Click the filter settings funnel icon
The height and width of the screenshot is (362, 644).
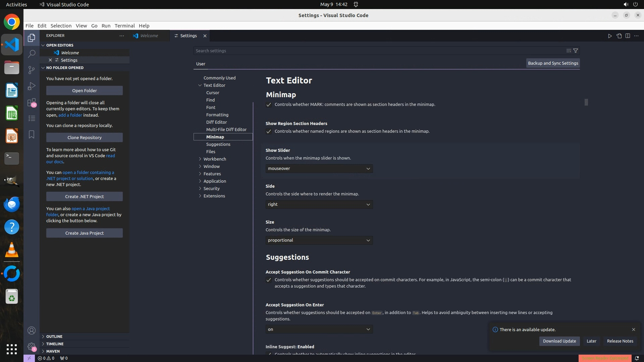(576, 51)
